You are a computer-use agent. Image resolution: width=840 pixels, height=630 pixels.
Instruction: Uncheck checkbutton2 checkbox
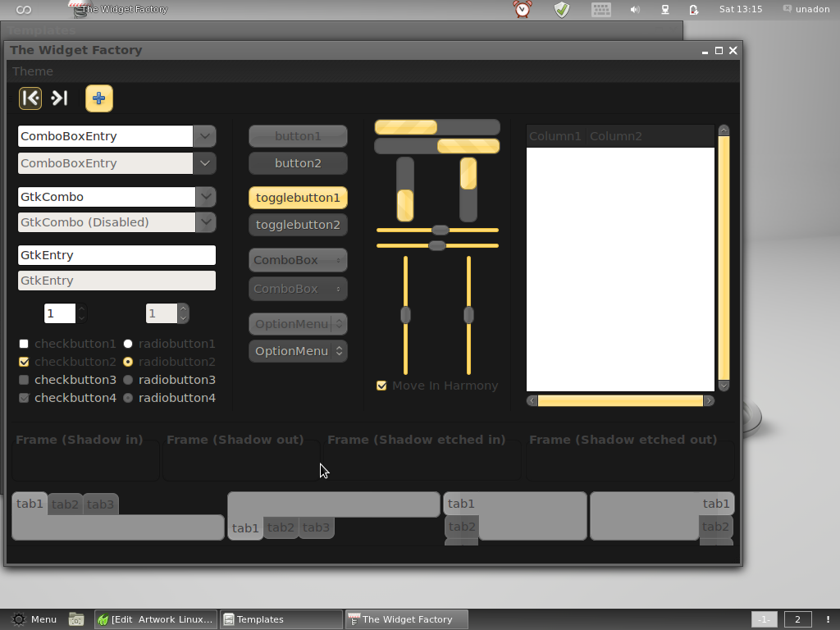(x=24, y=362)
